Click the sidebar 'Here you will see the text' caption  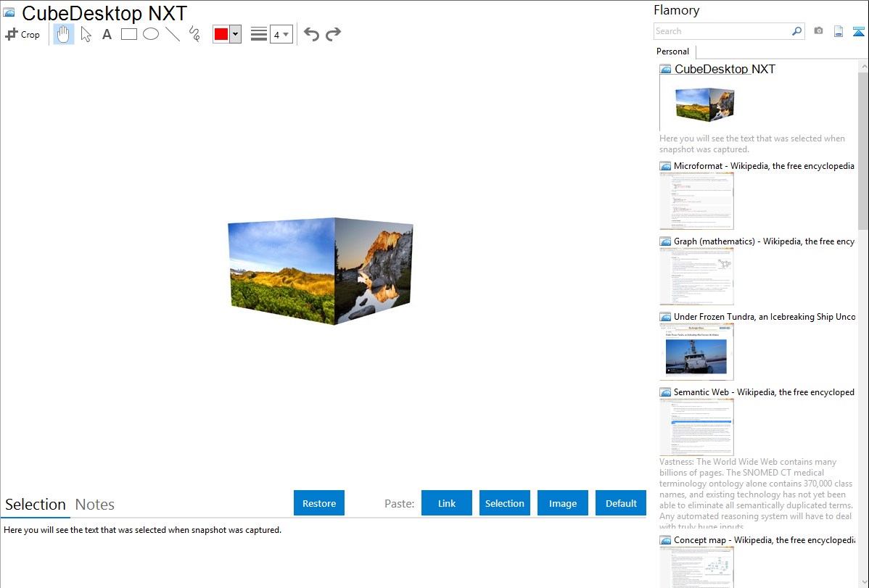coord(752,144)
